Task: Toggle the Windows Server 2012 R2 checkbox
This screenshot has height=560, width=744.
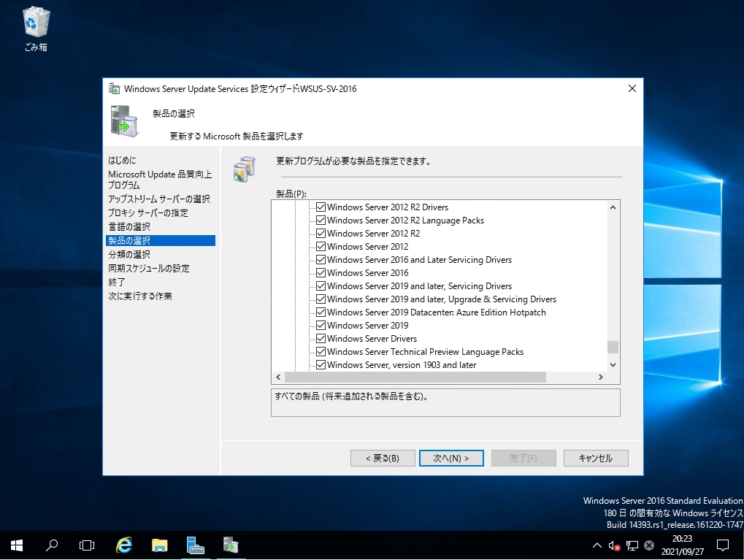Action: pos(321,234)
